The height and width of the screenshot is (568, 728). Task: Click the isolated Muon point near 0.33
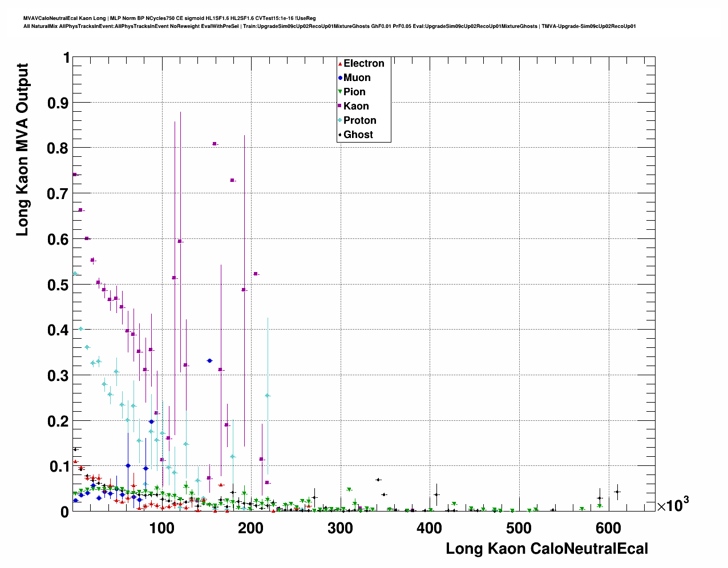click(209, 360)
